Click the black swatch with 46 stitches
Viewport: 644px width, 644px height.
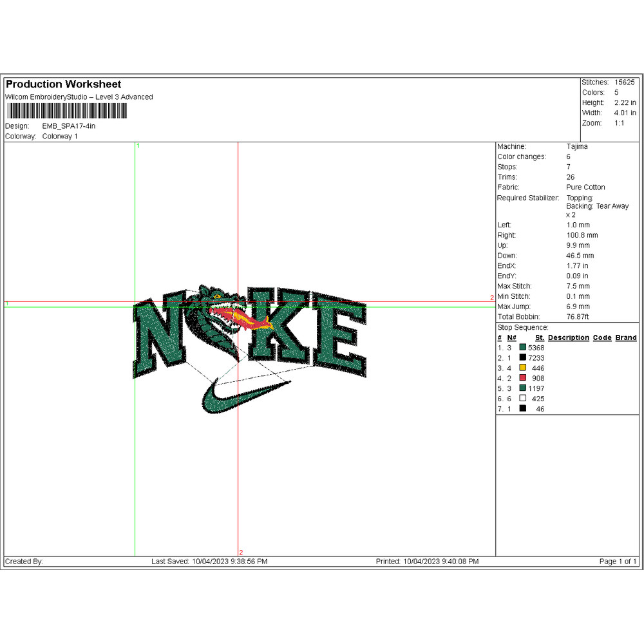pyautogui.click(x=523, y=409)
